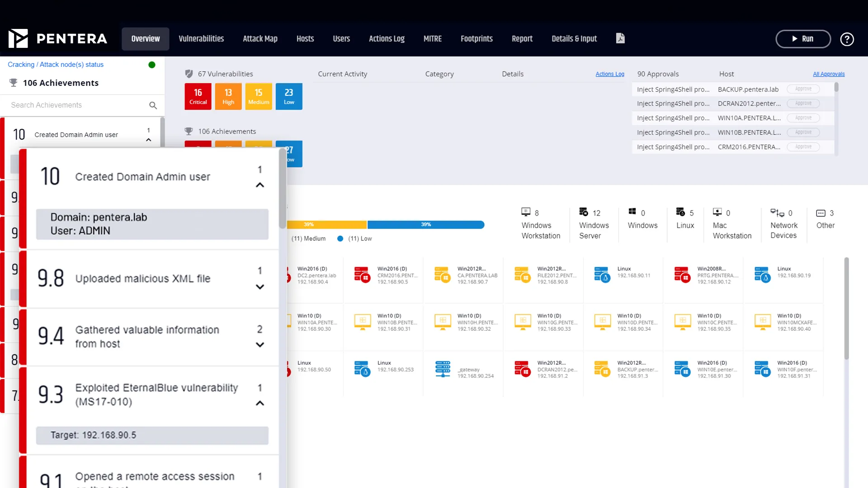The height and width of the screenshot is (488, 868).
Task: Select the PRTG.PENTERA host icon
Action: [x=682, y=275]
